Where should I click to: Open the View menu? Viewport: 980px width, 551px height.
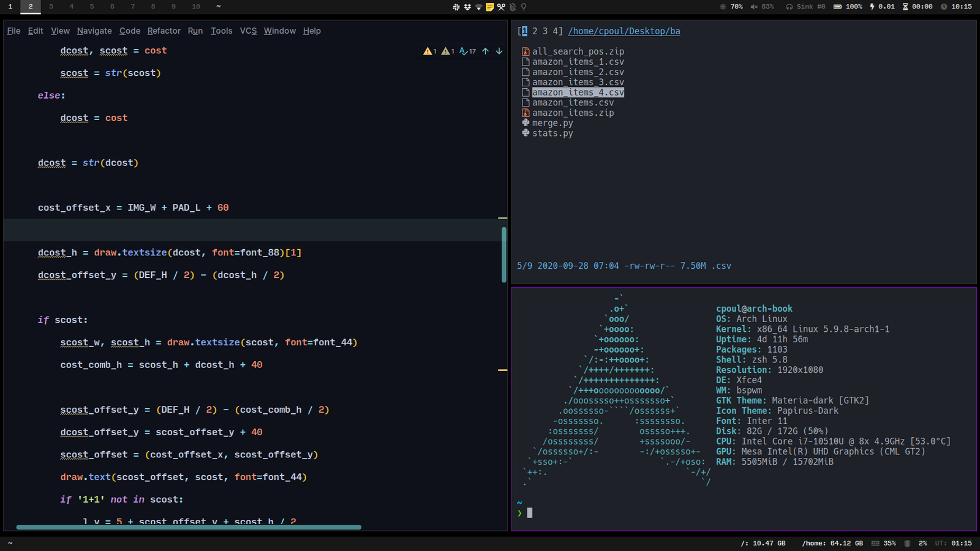tap(60, 31)
